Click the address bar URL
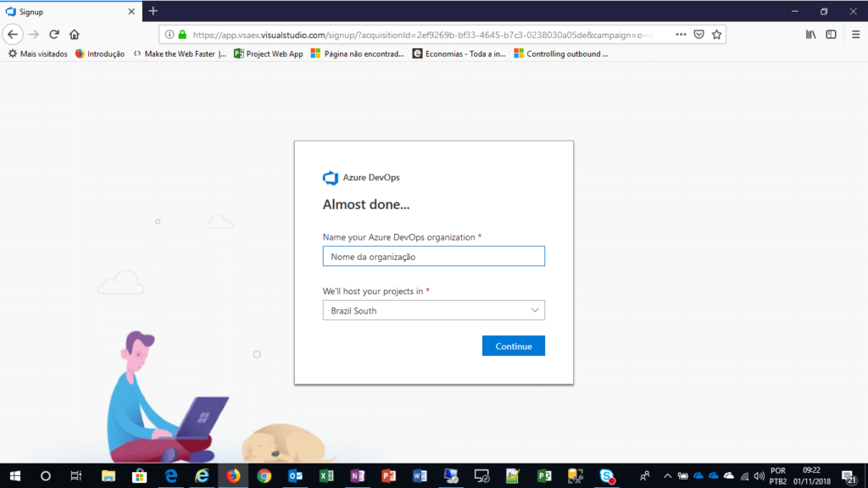The height and width of the screenshot is (488, 868). [x=420, y=35]
